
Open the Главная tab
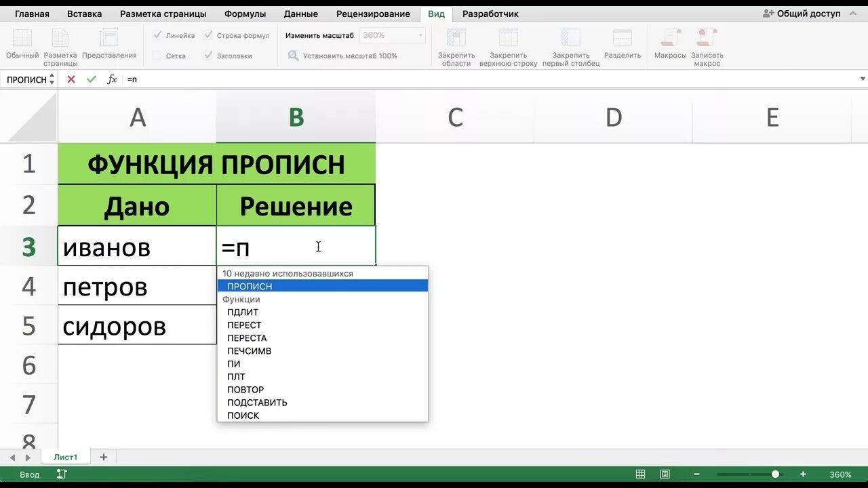click(x=32, y=14)
